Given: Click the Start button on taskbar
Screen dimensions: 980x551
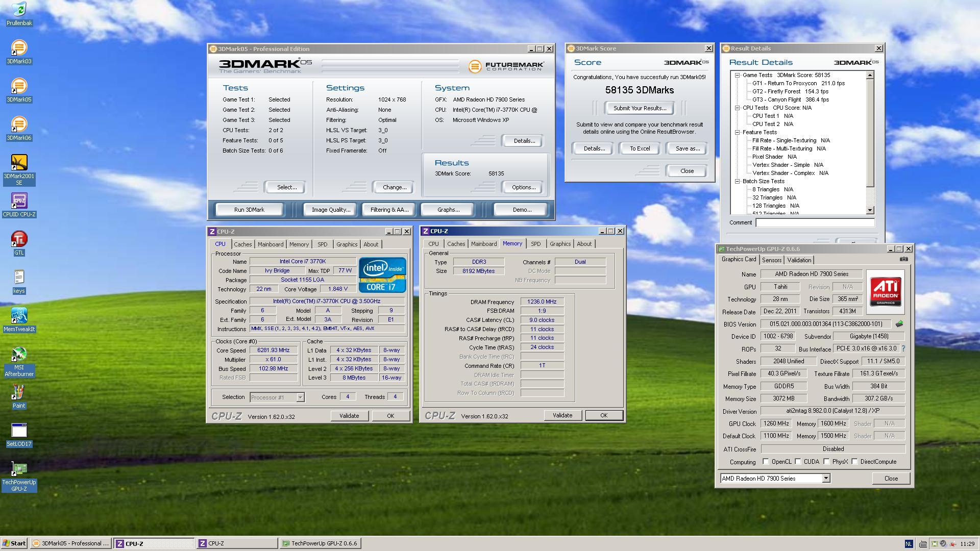Looking at the screenshot, I should 14,543.
